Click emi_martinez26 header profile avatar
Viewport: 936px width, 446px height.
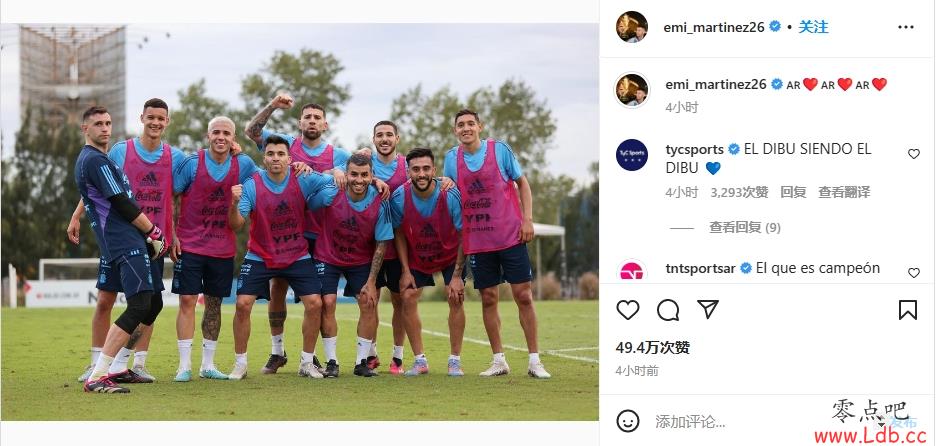[632, 27]
